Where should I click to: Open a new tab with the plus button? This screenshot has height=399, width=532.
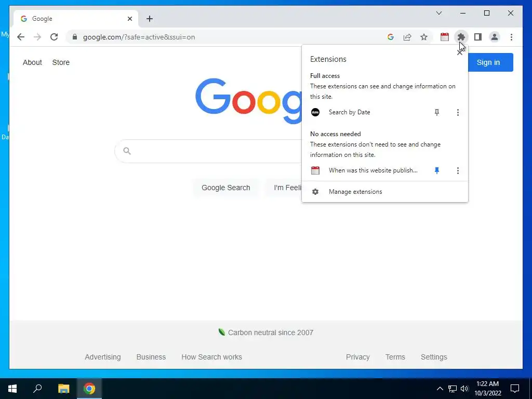click(x=150, y=19)
